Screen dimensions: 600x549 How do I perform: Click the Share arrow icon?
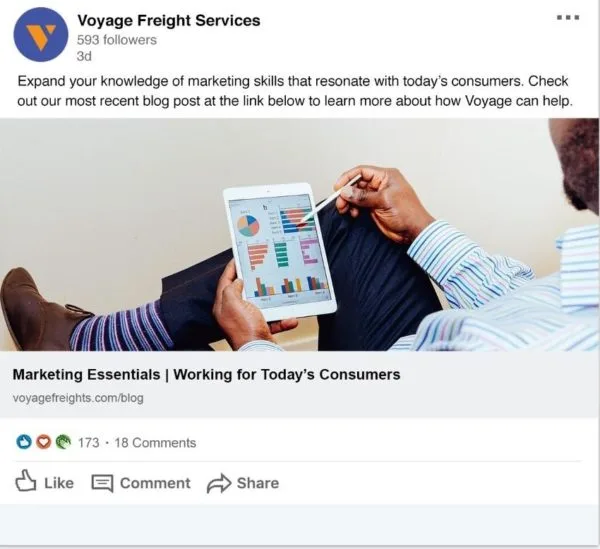[x=218, y=483]
